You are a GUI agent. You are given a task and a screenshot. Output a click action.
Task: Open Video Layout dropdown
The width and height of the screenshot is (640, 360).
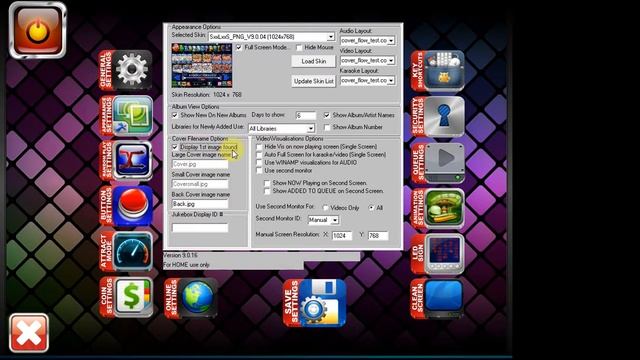[391, 60]
